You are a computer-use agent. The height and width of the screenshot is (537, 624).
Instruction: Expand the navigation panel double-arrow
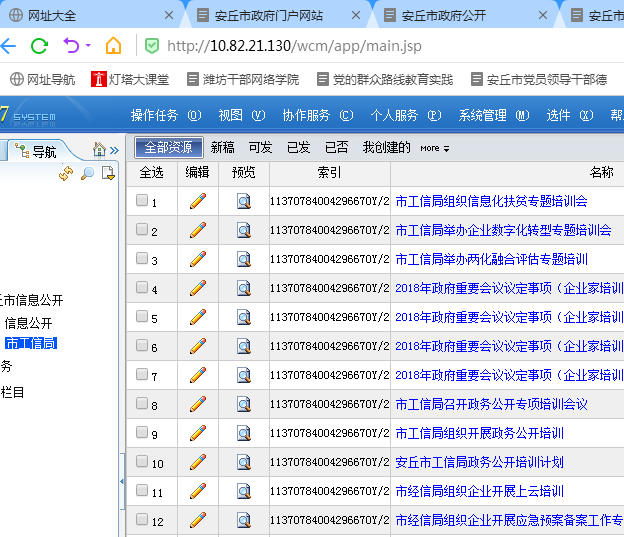tap(114, 150)
